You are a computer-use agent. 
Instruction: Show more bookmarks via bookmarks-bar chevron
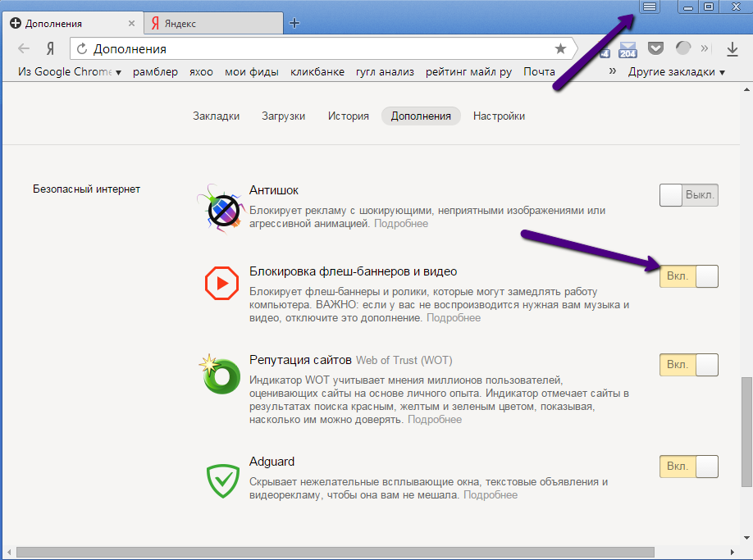click(x=612, y=71)
